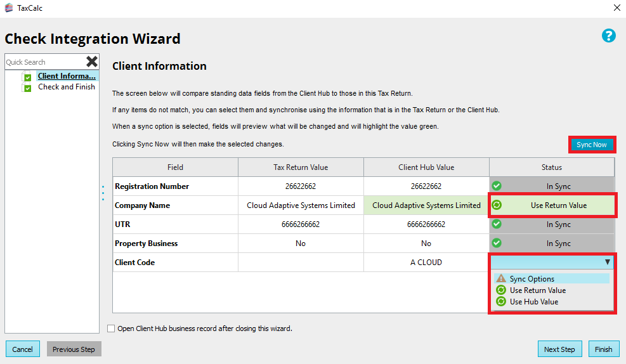
Task: Click warning triangle icon next to Sync Options
Action: pos(501,278)
